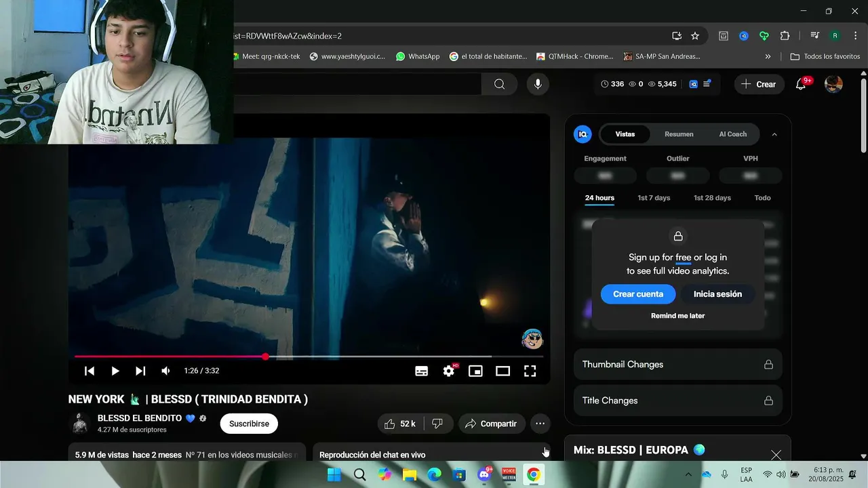Seek along the red video progress bar

(309, 357)
